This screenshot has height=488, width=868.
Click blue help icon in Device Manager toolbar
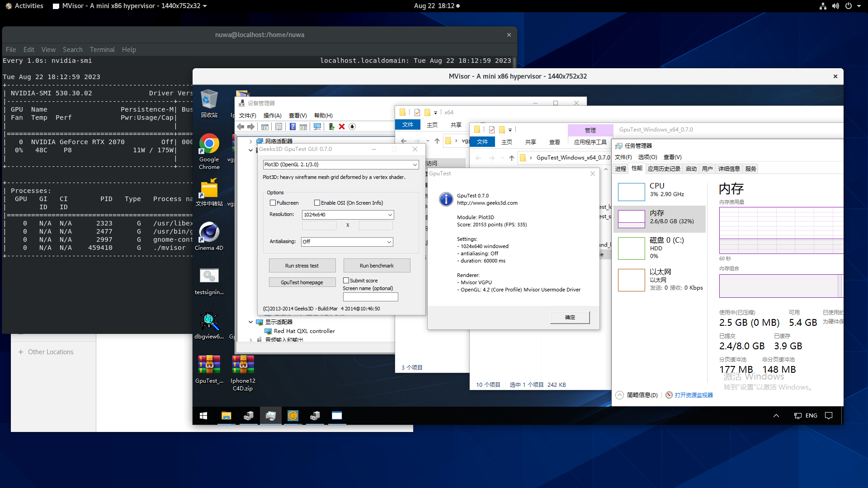click(x=292, y=127)
